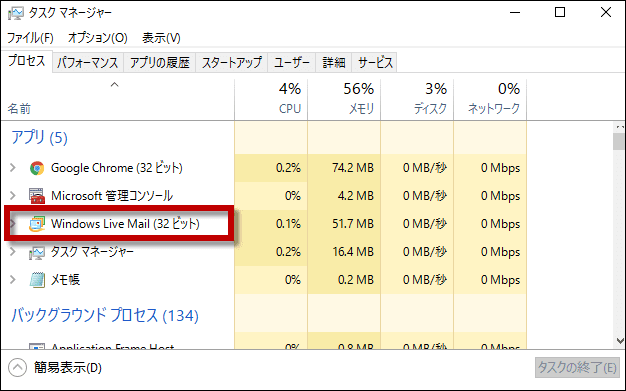Maximize the Task Manager window

coord(560,12)
